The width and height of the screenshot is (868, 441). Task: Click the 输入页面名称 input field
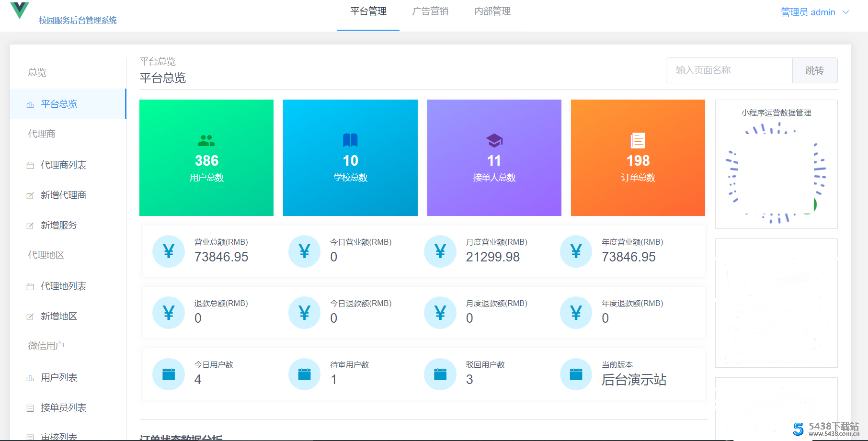pyautogui.click(x=729, y=70)
